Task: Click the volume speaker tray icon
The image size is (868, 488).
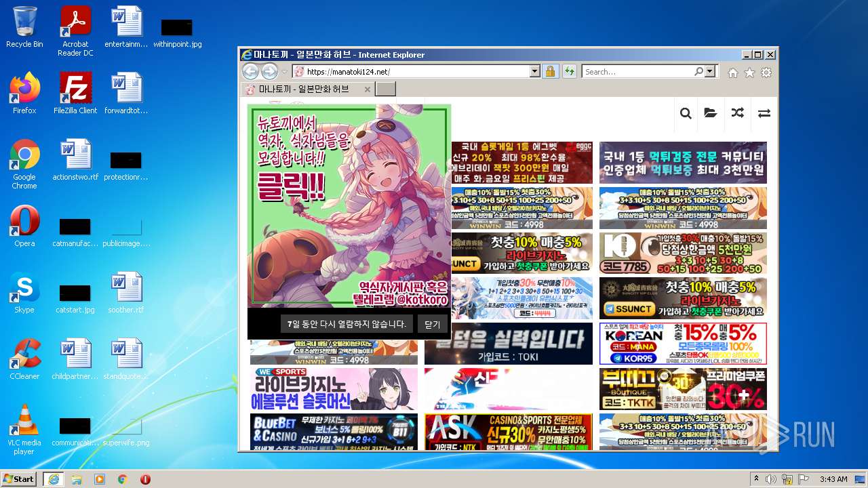Action: click(x=771, y=479)
